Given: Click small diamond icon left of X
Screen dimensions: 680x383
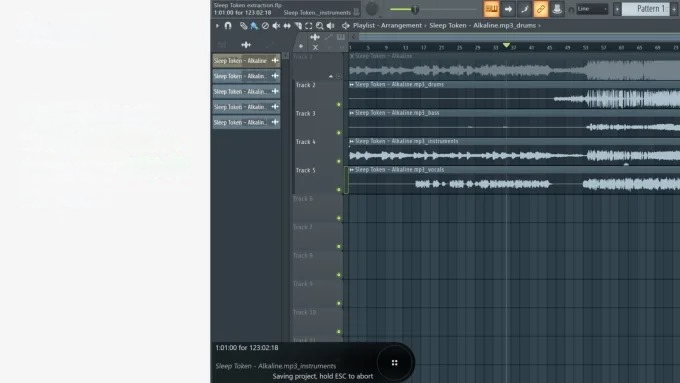Looking at the screenshot, I should [x=301, y=46].
